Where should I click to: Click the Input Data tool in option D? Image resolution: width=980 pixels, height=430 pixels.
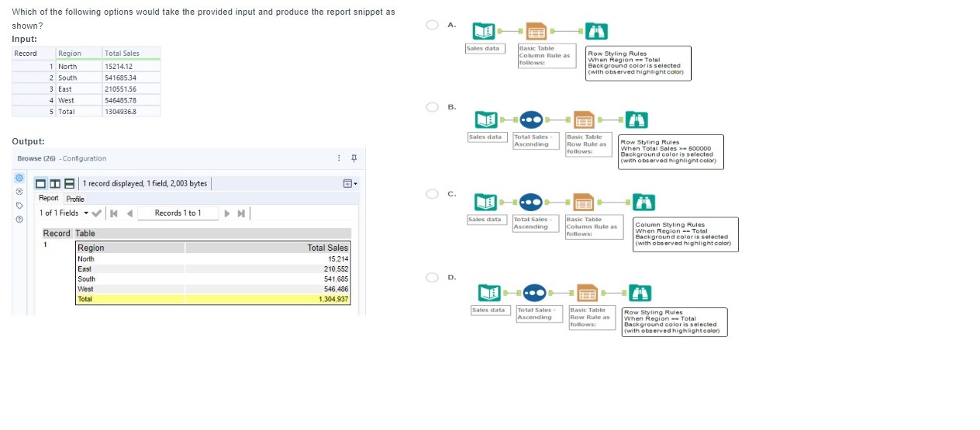(488, 293)
